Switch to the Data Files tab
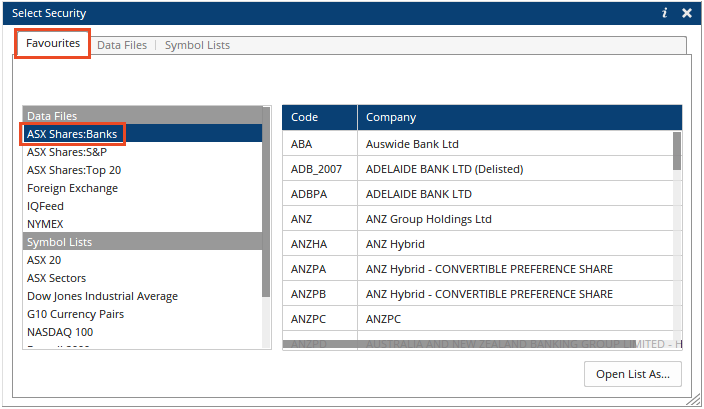This screenshot has width=704, height=409. point(122,45)
